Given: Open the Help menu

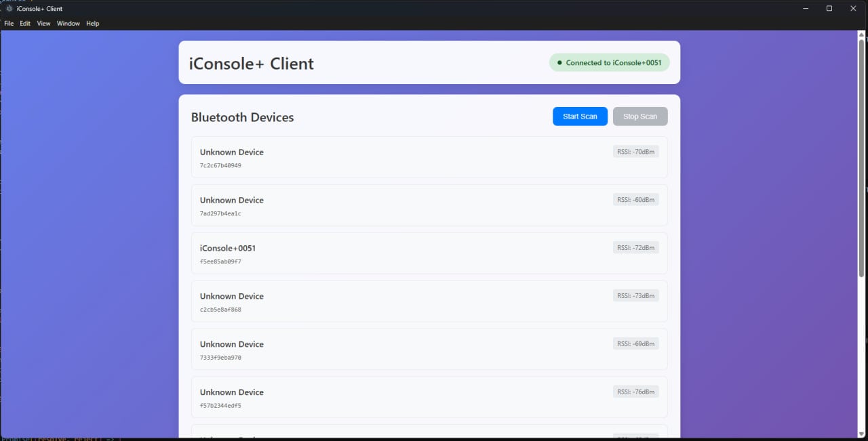Looking at the screenshot, I should pos(93,23).
